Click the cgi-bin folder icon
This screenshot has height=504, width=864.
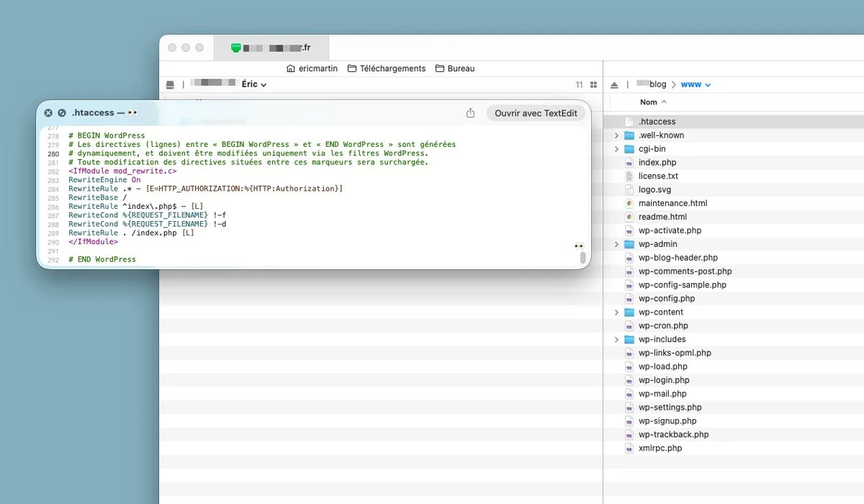click(629, 149)
